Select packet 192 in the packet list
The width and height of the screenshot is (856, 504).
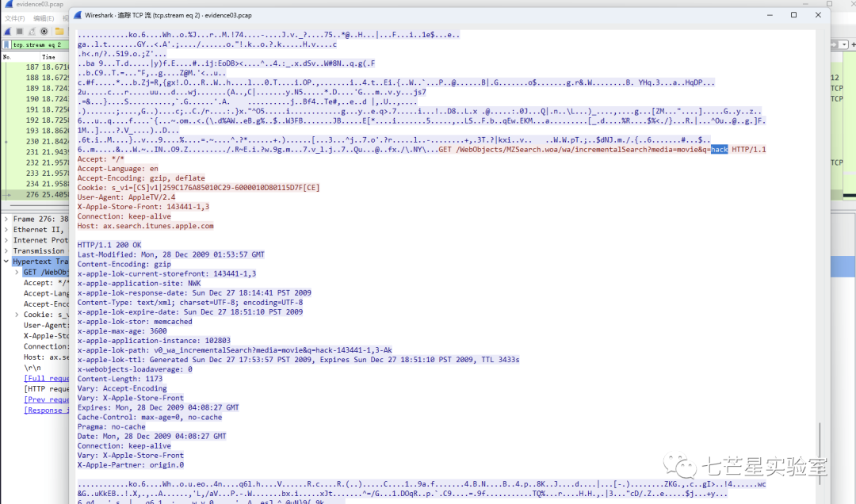(x=36, y=120)
